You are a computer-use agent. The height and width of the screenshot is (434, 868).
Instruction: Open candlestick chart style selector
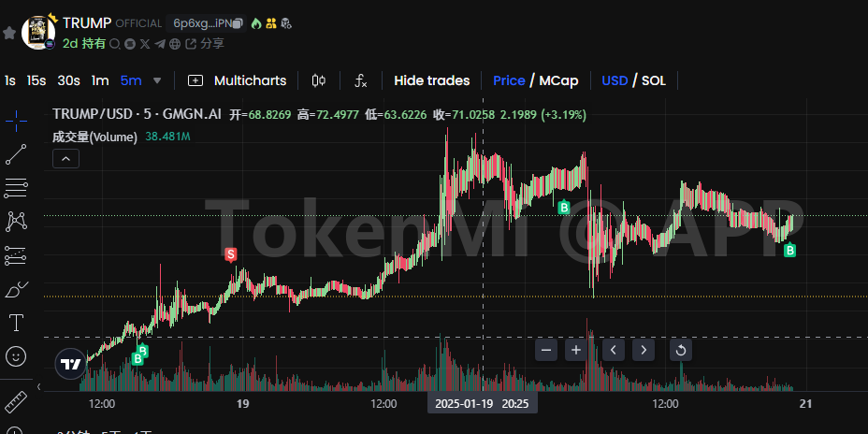coord(319,80)
